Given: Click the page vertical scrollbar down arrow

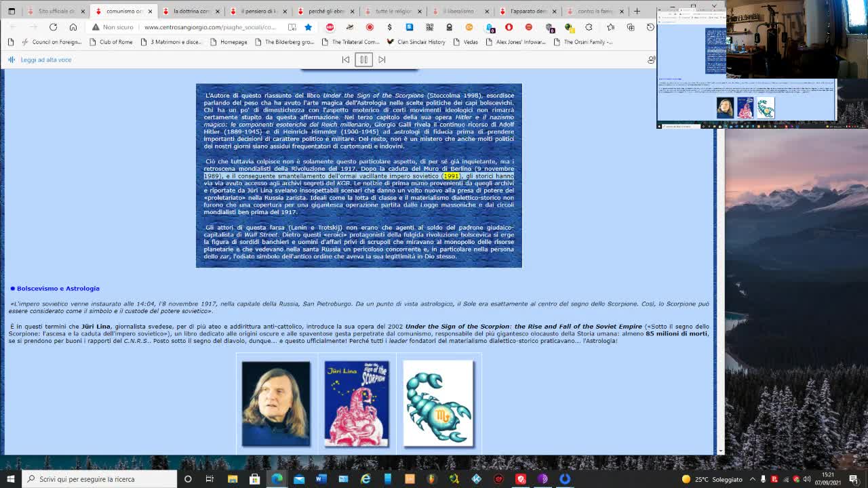Looking at the screenshot, I should (x=720, y=451).
